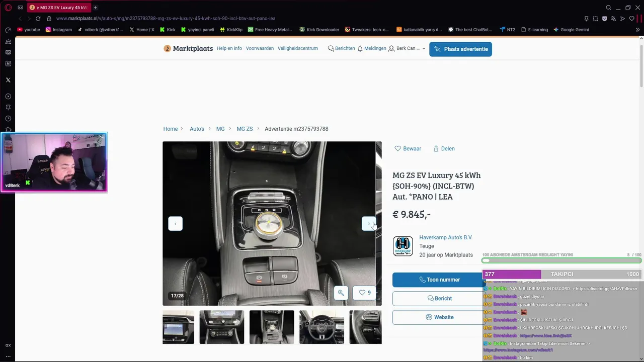The height and width of the screenshot is (362, 644).
Task: Click Plaats advertentie button
Action: point(460,49)
